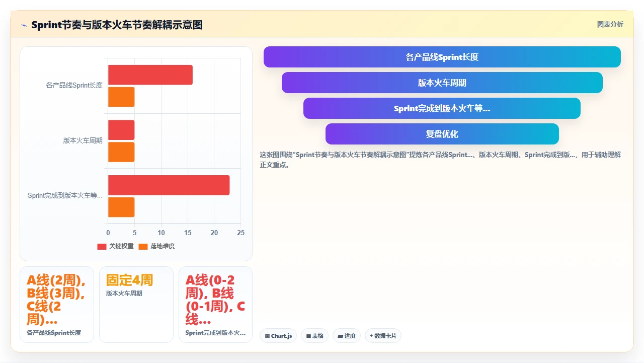Click the Chart.js tag
644x363 pixels.
[278, 336]
